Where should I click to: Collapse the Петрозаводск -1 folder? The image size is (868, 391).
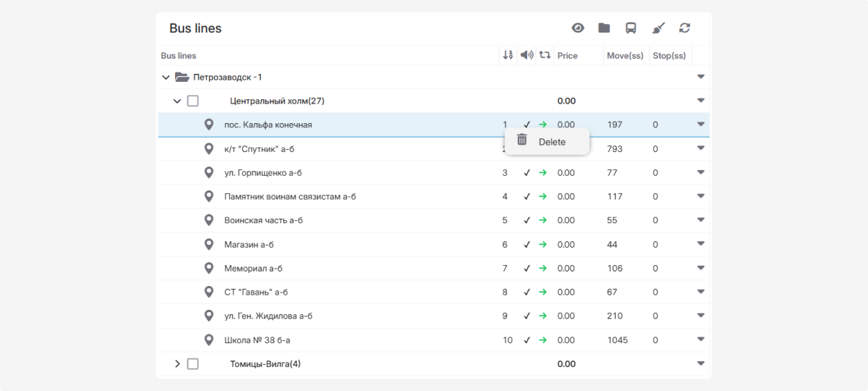[x=166, y=77]
